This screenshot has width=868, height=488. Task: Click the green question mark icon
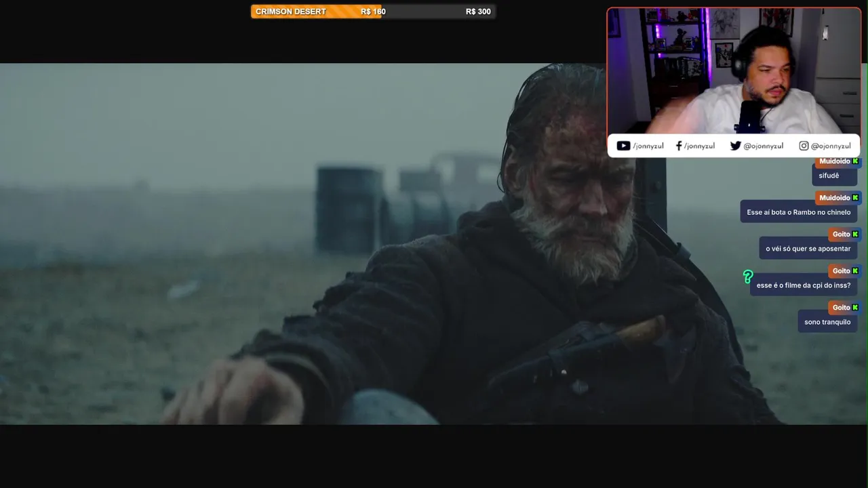click(748, 277)
